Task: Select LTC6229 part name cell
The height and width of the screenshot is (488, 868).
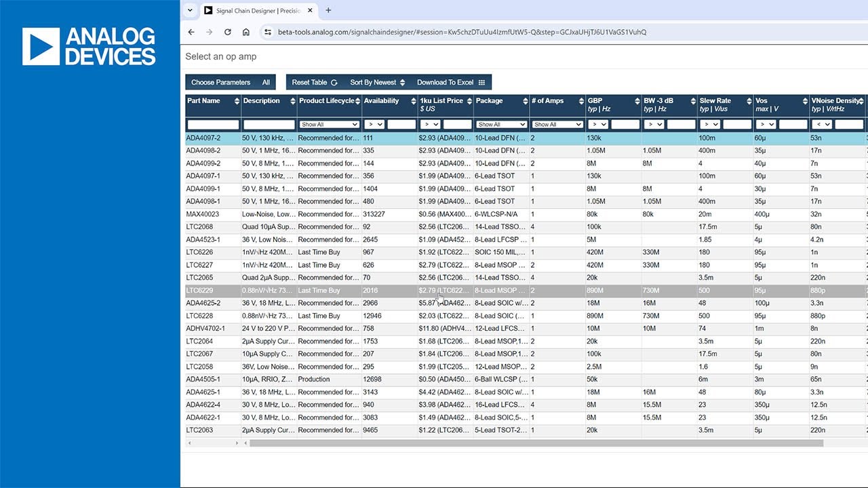Action: [x=213, y=290]
